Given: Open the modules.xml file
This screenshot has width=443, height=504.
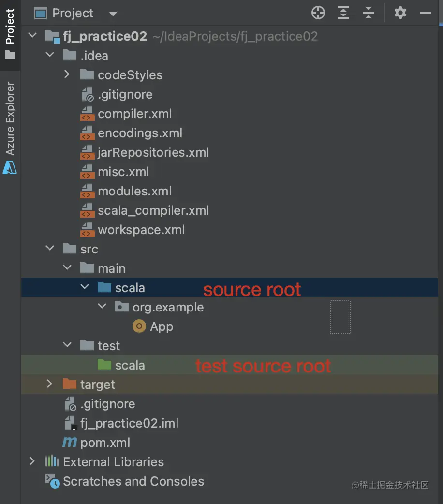Looking at the screenshot, I should click(133, 191).
